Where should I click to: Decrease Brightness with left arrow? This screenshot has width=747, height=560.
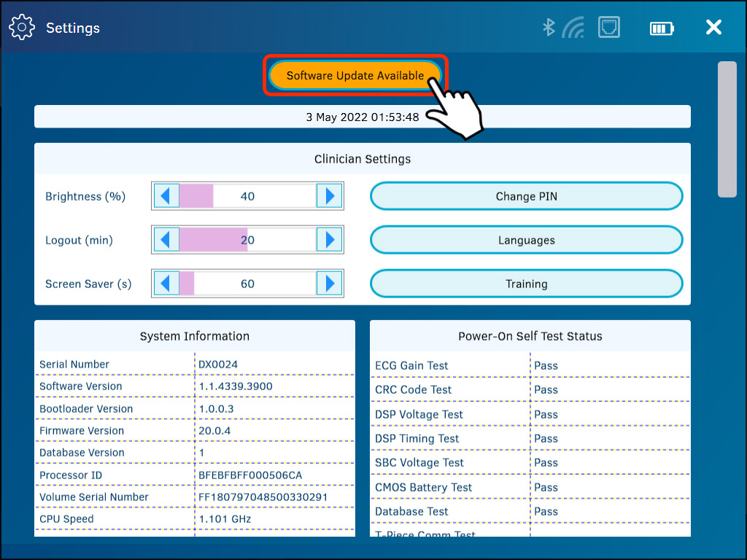coord(167,196)
